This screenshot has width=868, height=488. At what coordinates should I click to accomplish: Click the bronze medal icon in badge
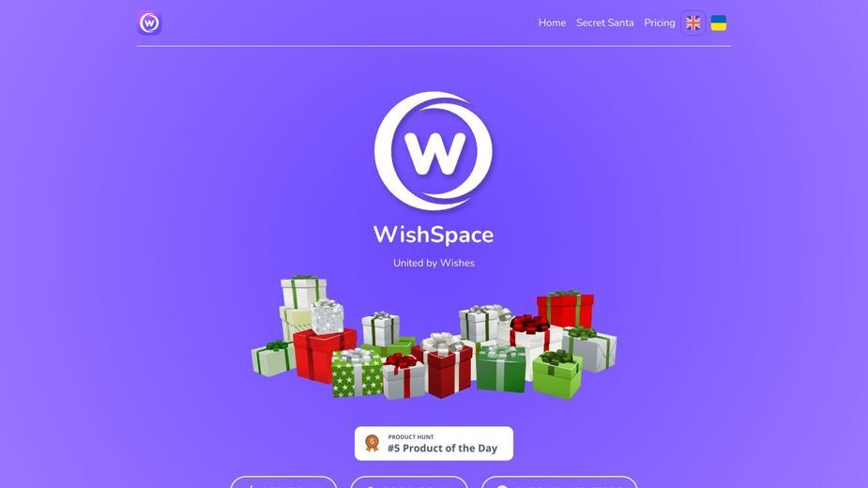[372, 443]
